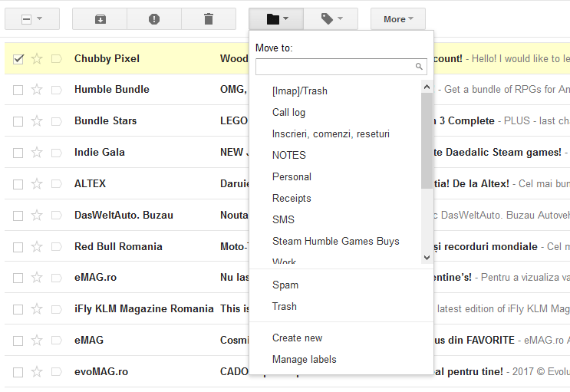Open the Labels tag dropdown
570x392 pixels.
(x=331, y=19)
